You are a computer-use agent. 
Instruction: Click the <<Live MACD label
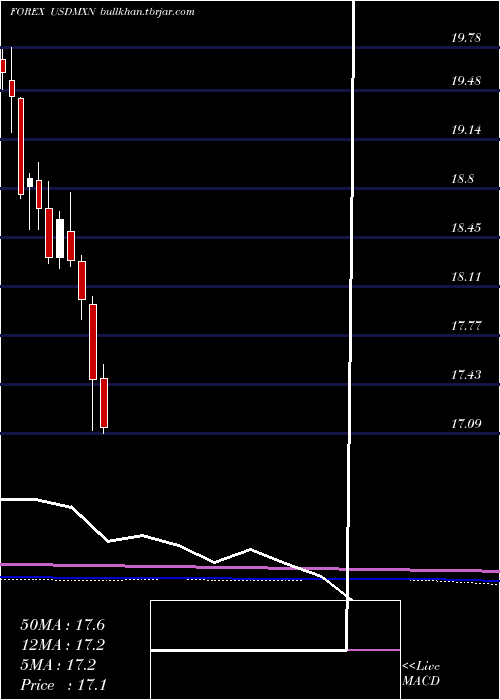pos(421,674)
